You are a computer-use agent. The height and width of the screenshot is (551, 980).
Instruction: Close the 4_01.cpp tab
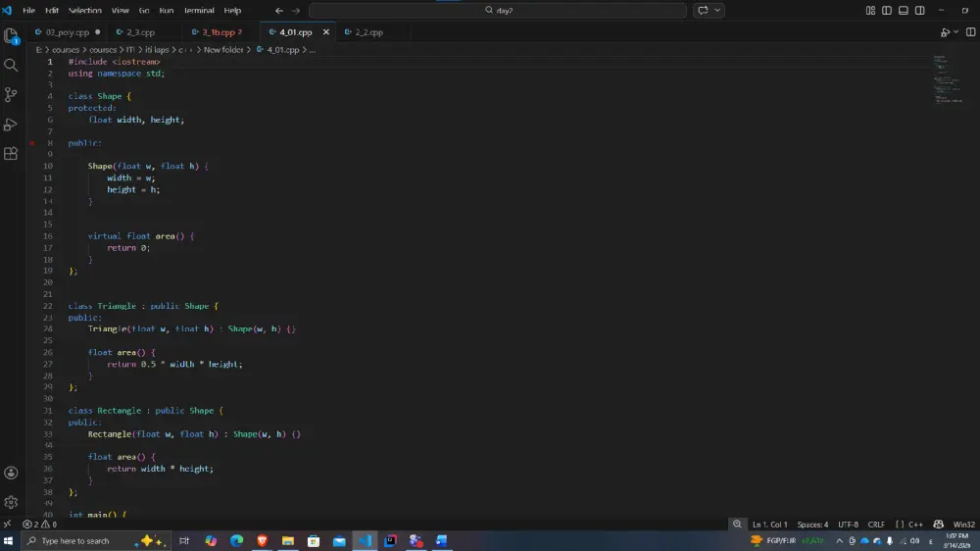point(325,32)
